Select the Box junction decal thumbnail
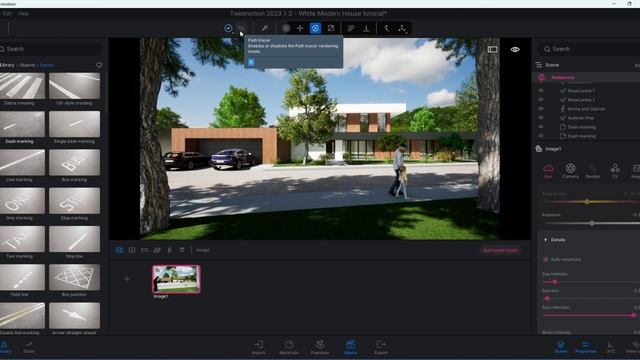Screen dimensions: 640x360 74,278
